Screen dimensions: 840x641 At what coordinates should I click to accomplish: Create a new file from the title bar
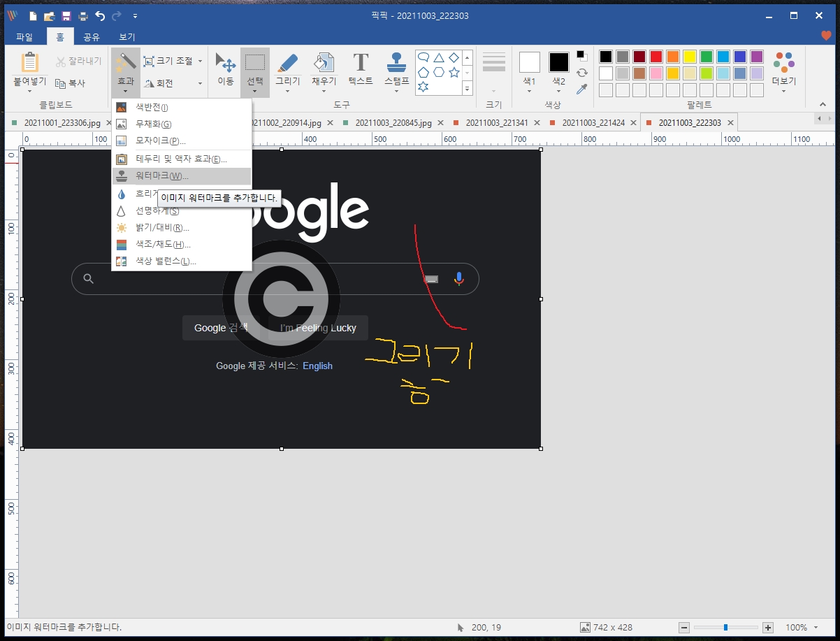click(x=32, y=16)
